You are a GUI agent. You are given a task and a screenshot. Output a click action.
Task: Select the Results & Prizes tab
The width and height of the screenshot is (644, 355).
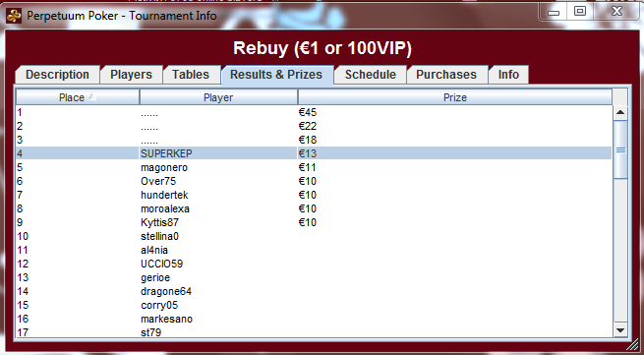pos(276,75)
